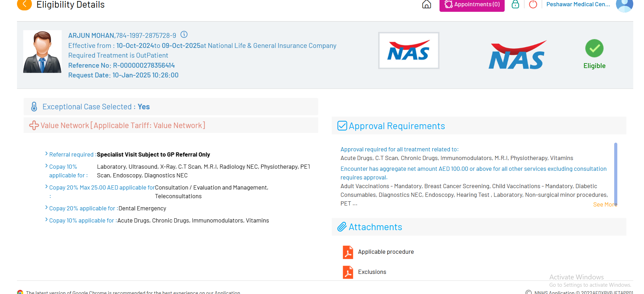Image resolution: width=644 pixels, height=294 pixels.
Task: Open the Exclusions attachment link
Action: tap(372, 272)
